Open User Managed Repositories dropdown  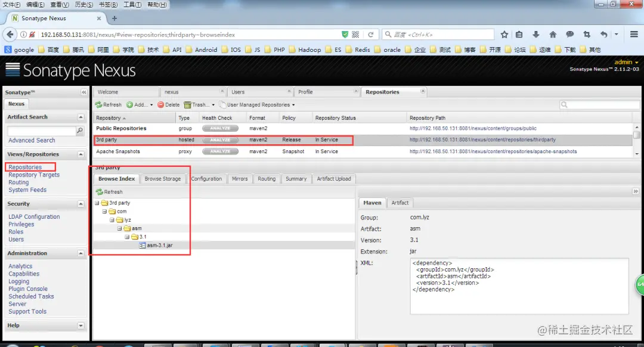pos(257,105)
